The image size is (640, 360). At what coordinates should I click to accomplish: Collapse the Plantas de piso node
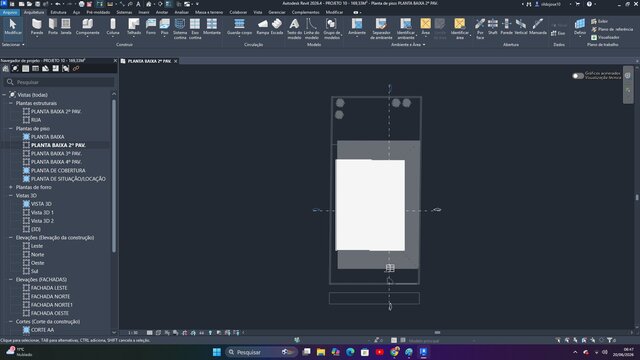11,128
